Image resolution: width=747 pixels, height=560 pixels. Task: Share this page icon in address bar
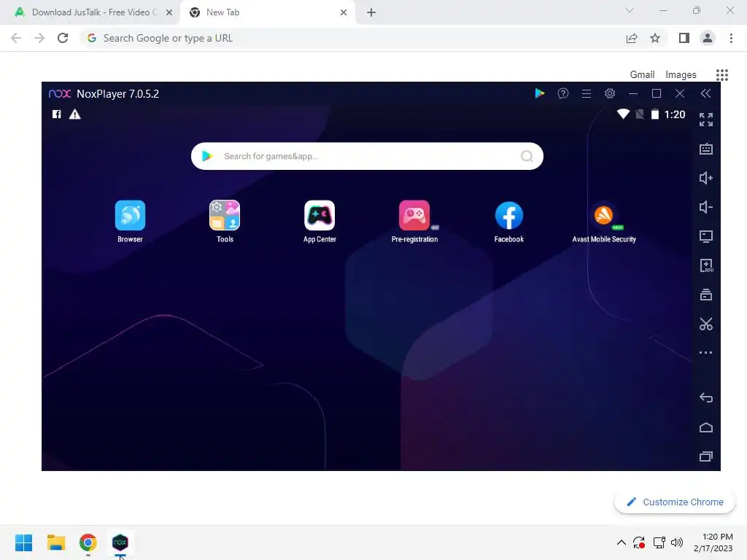(x=632, y=38)
